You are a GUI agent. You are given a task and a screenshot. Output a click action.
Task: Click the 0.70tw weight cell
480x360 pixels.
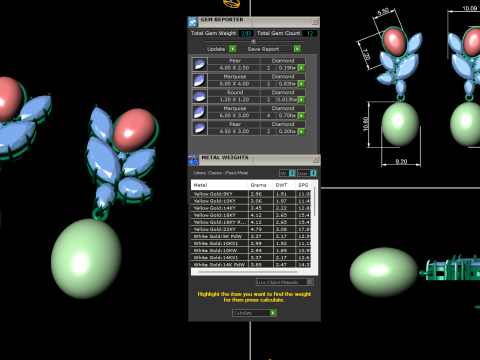point(287,116)
